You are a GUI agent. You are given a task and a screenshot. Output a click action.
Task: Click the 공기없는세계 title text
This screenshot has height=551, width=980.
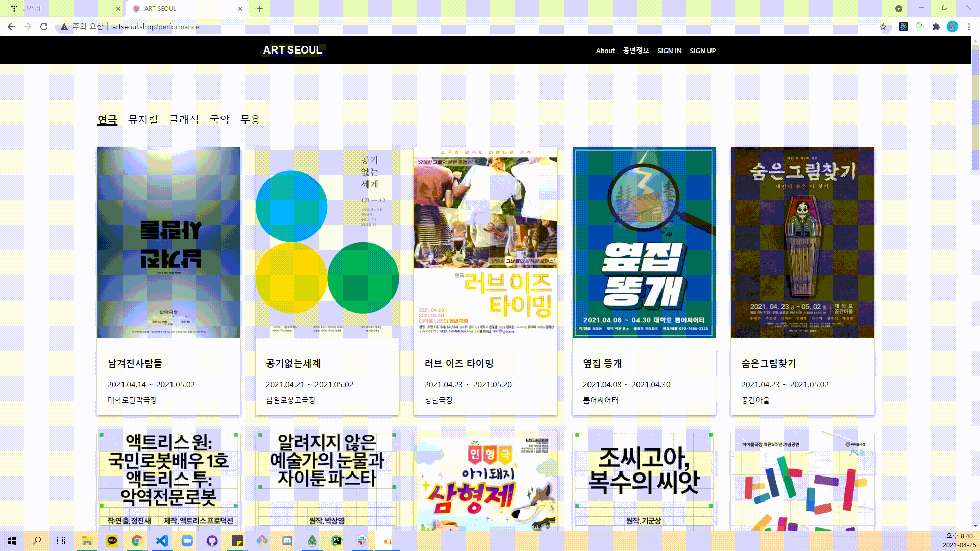tap(293, 363)
